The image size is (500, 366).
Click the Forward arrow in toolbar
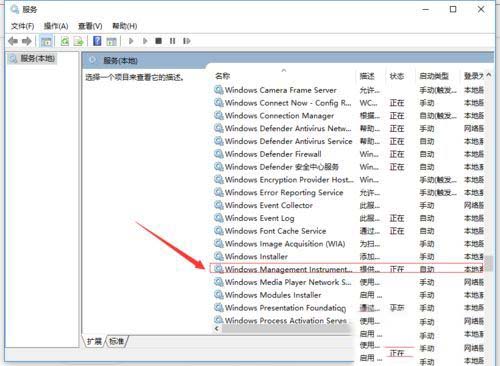[x=27, y=41]
